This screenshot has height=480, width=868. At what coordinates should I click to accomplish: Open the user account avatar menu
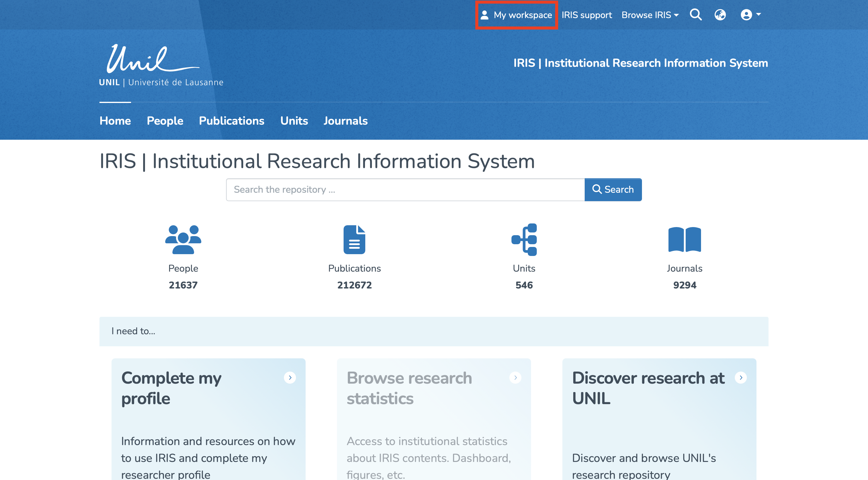pos(750,15)
